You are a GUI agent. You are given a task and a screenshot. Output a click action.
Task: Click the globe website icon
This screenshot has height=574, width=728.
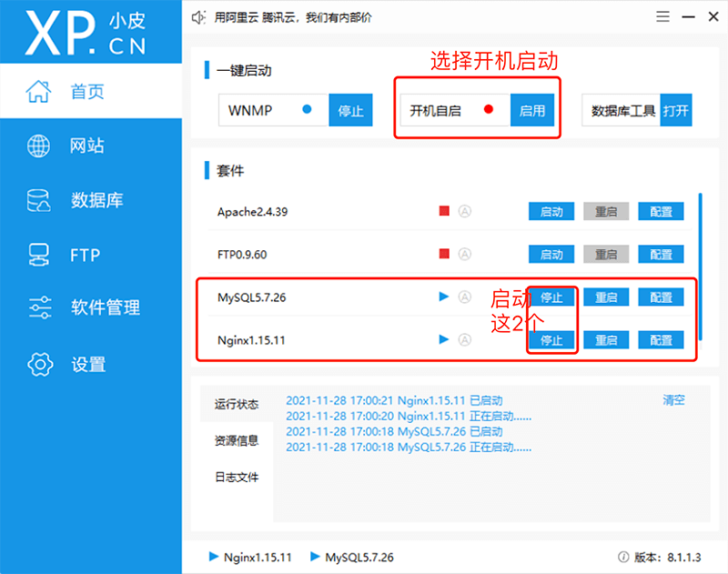[38, 146]
